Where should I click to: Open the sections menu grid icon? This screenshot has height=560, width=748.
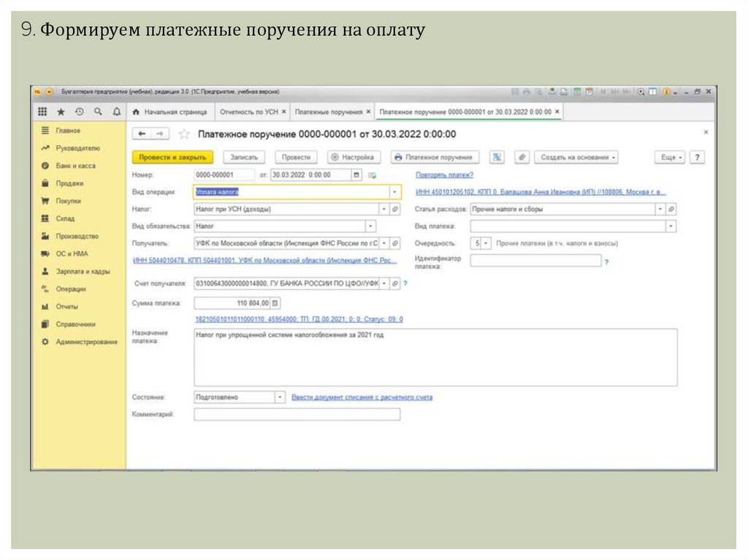[x=42, y=112]
